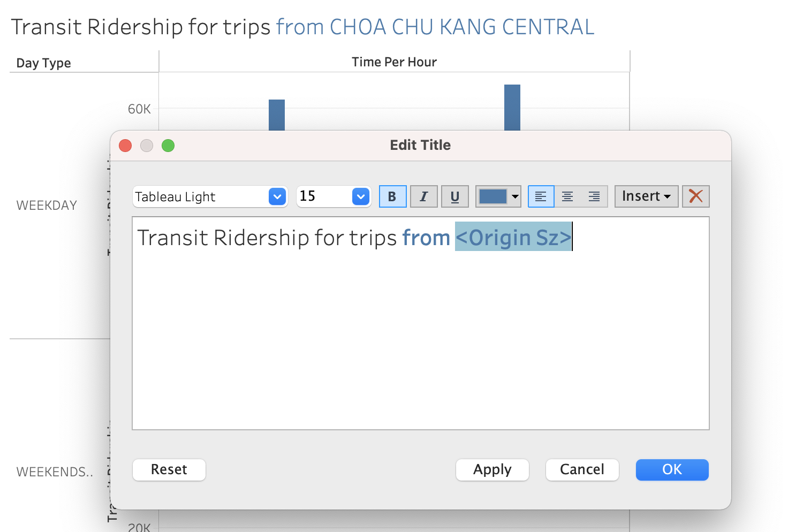Screen dimensions: 788x532
Task: Cancel the Edit Title dialog
Action: coord(582,470)
